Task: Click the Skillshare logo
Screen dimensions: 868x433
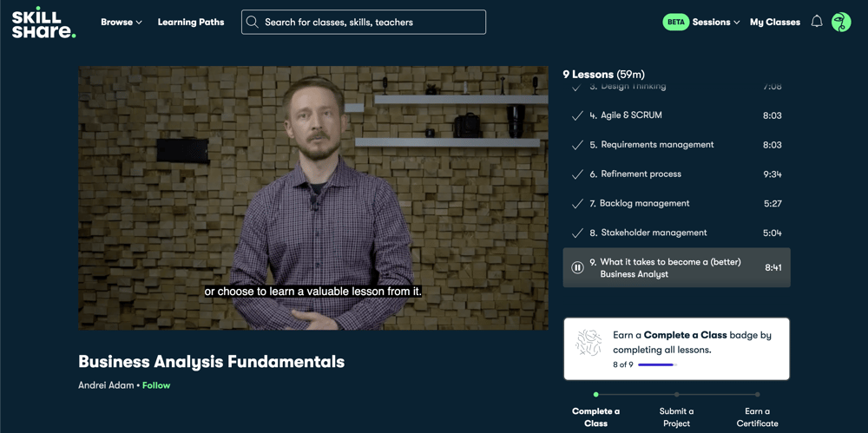Action: tap(43, 23)
